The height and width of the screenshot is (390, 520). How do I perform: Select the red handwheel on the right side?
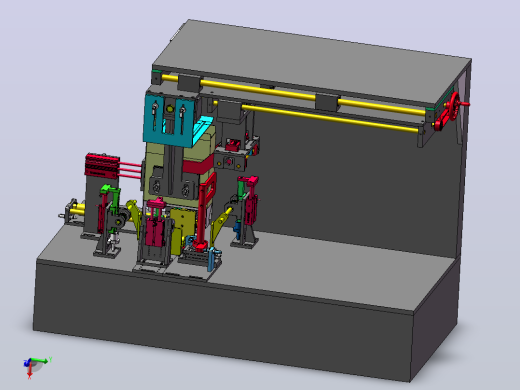pyautogui.click(x=453, y=107)
